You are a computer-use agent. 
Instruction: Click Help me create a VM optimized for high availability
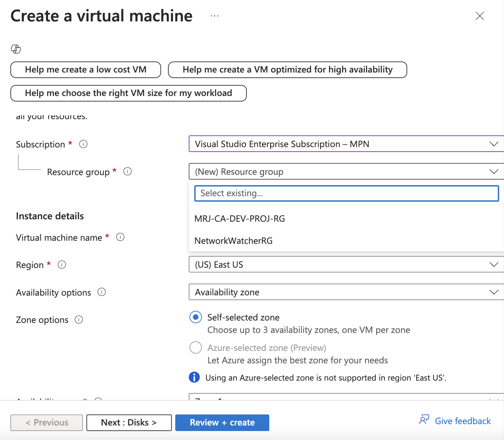(288, 70)
